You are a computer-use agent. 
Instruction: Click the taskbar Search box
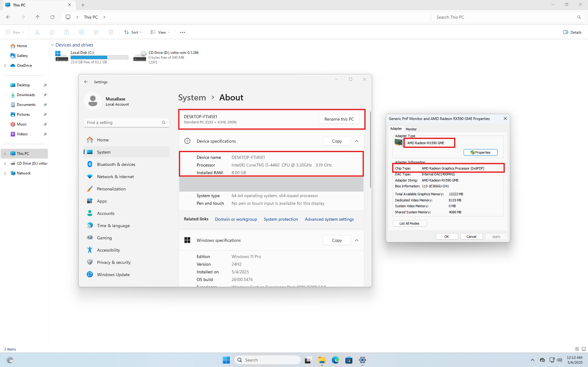point(267,360)
